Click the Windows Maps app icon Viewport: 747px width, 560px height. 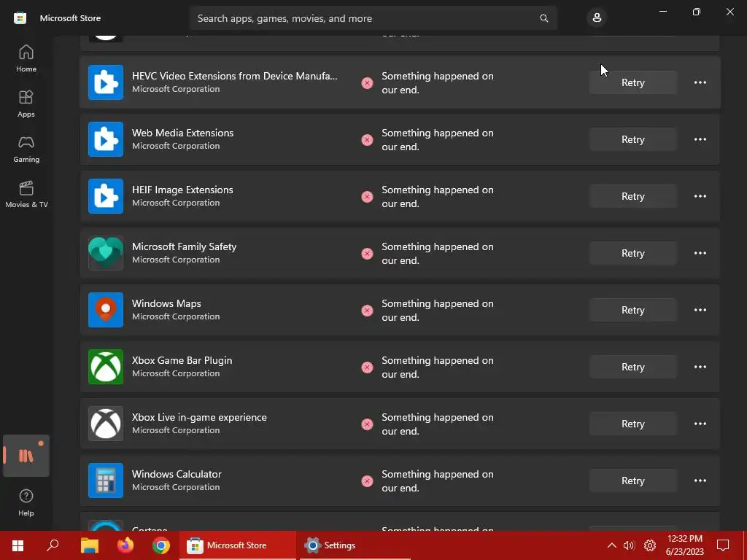pyautogui.click(x=106, y=310)
